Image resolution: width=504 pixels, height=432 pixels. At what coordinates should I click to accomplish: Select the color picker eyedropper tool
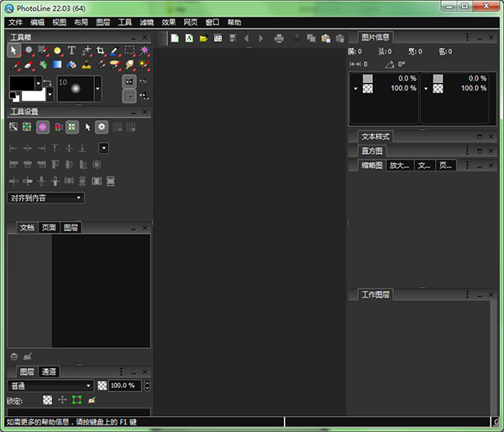pyautogui.click(x=115, y=50)
